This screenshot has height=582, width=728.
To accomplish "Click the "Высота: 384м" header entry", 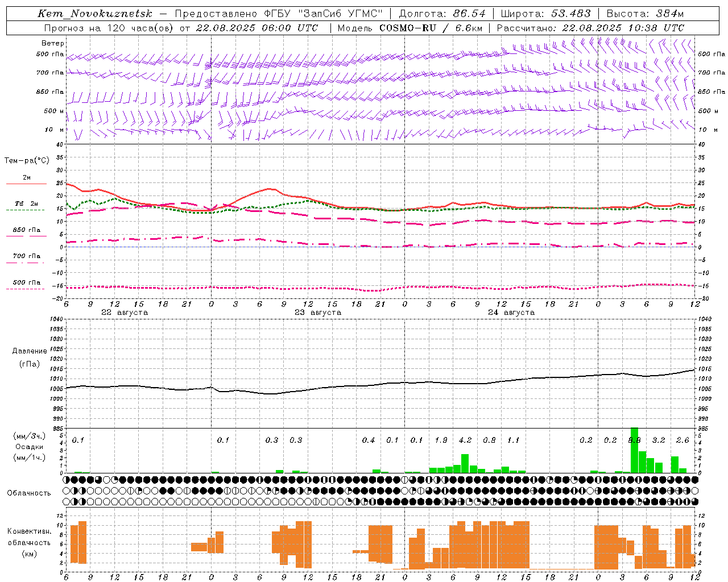I will click(x=645, y=14).
